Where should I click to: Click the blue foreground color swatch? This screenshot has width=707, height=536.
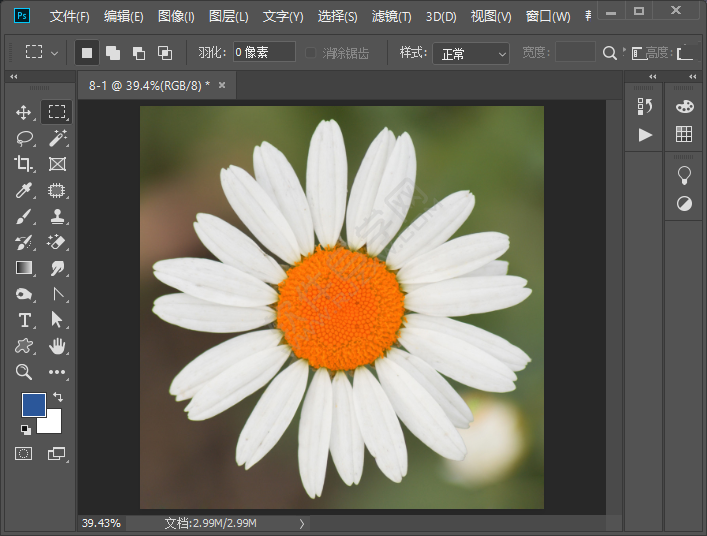[33, 405]
